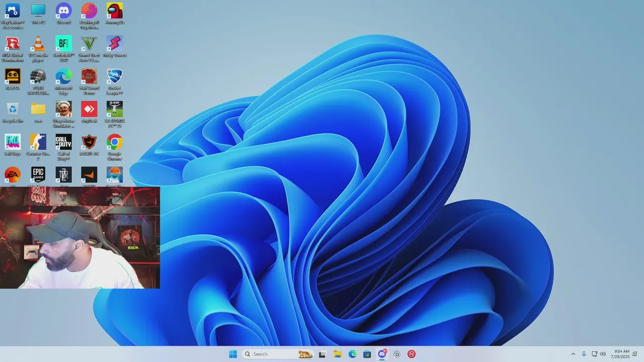
Task: Select the Rocket League shortcut
Action: [115, 81]
